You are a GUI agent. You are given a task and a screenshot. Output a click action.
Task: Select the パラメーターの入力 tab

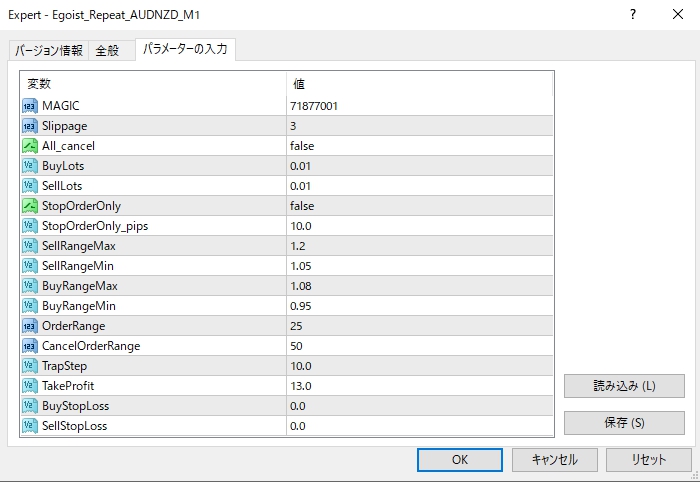186,50
